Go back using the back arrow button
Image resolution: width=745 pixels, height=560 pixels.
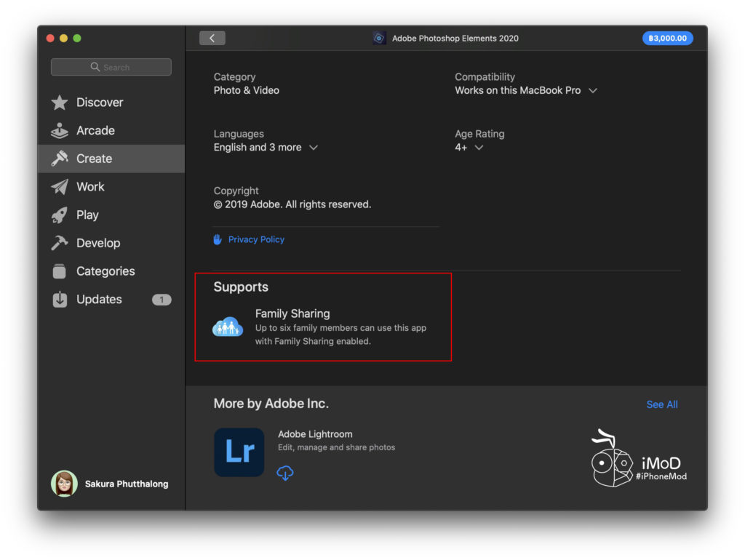coord(212,39)
